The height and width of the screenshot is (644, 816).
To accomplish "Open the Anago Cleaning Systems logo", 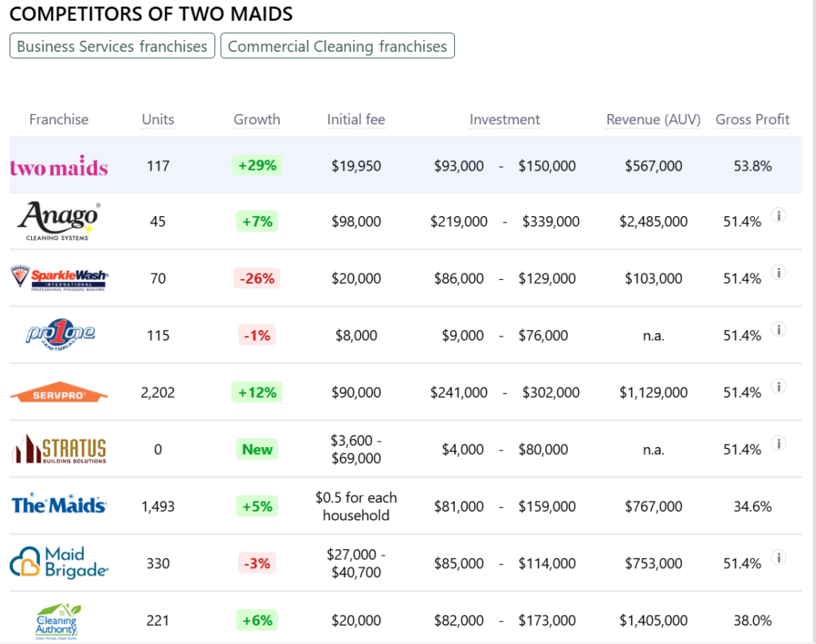I will click(59, 222).
